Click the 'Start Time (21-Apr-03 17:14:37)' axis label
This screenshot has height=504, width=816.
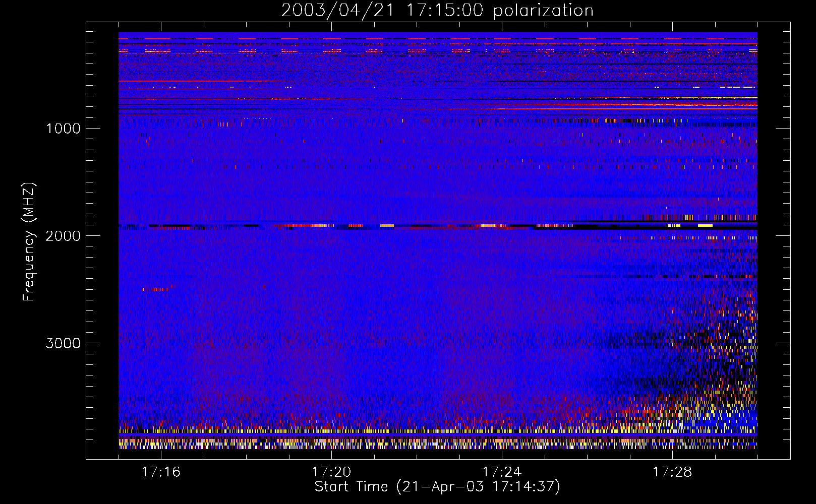pyautogui.click(x=437, y=487)
